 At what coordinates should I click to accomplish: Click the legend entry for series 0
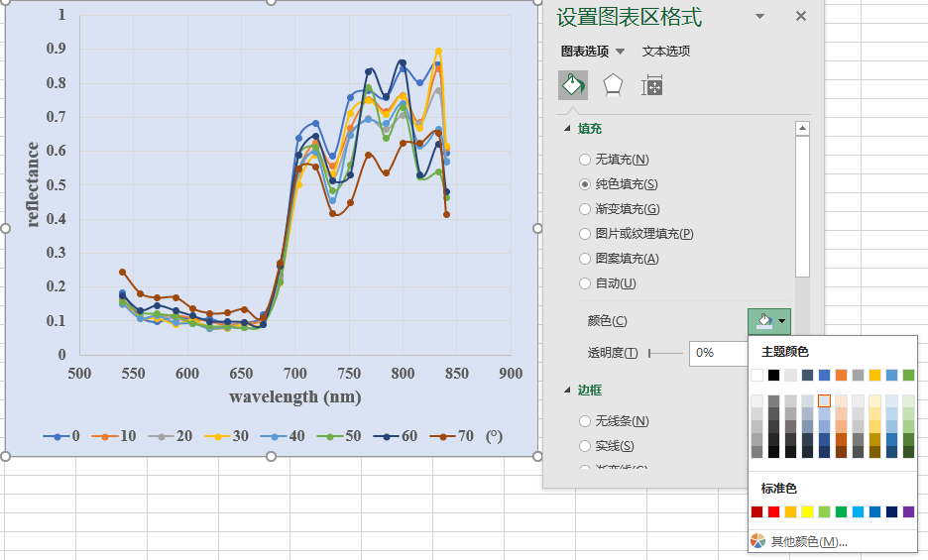(x=61, y=436)
